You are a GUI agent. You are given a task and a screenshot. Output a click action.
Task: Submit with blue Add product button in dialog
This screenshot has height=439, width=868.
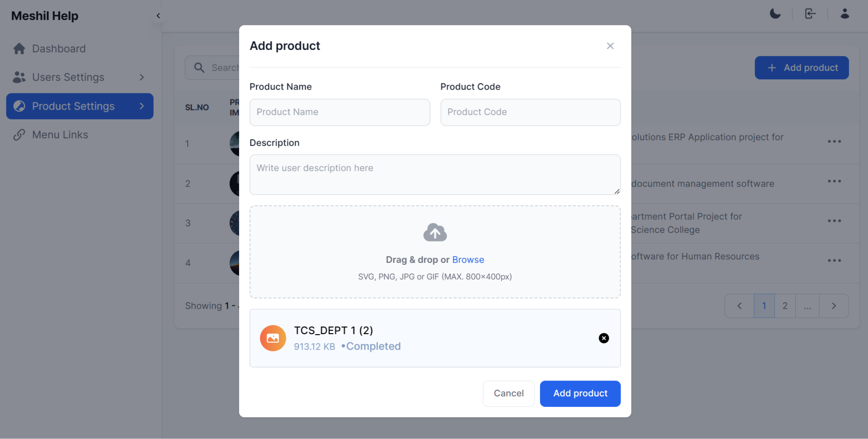tap(580, 393)
